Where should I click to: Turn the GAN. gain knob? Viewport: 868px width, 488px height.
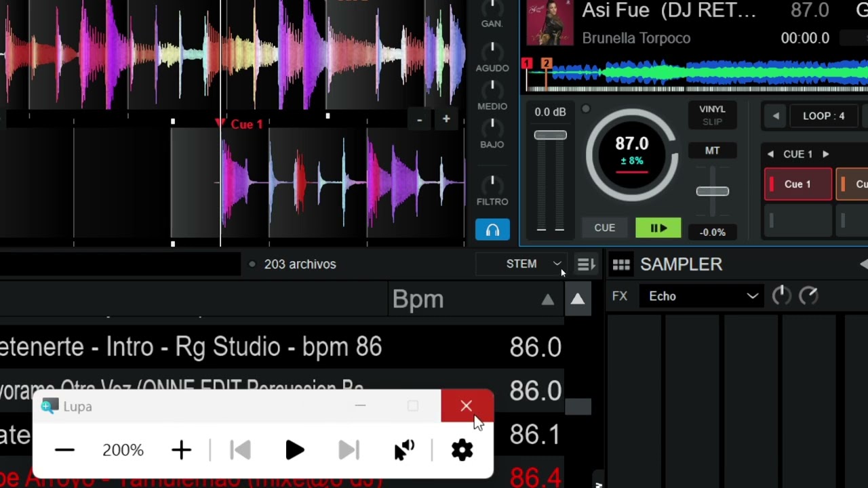492,9
